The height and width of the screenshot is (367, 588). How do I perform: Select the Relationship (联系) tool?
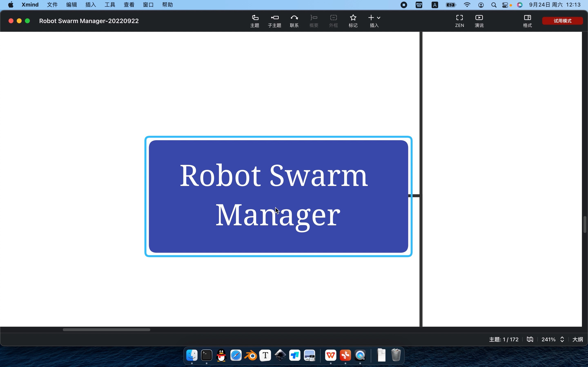(294, 21)
